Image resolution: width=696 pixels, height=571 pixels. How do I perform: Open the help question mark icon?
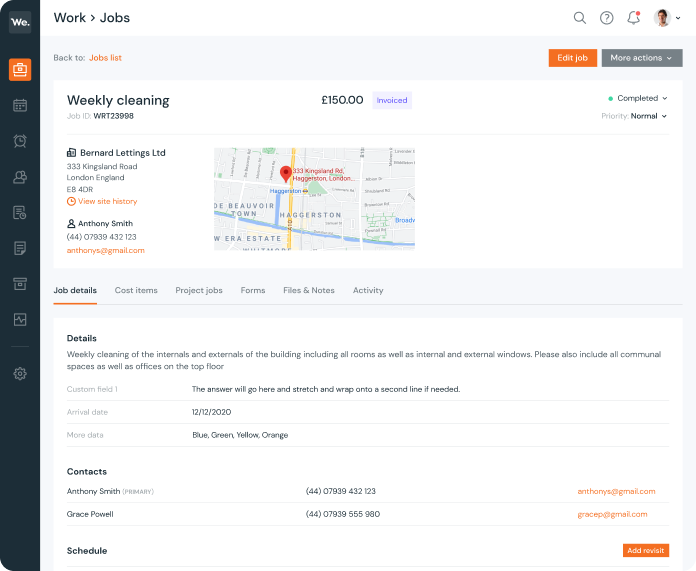pyautogui.click(x=606, y=18)
